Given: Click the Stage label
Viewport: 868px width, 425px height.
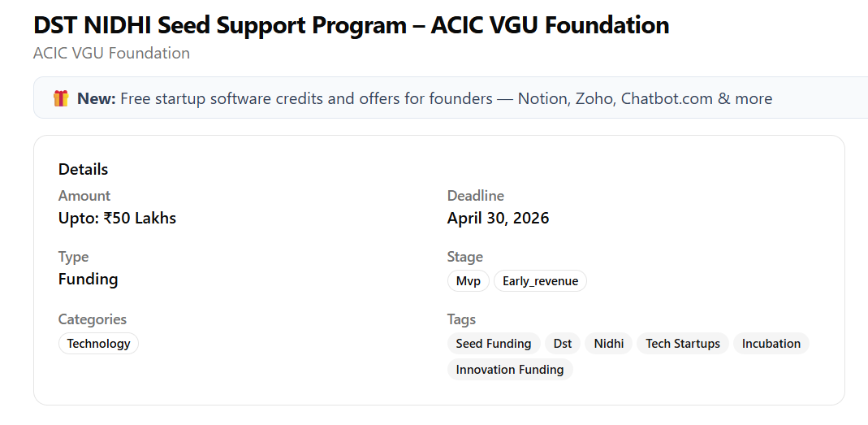Looking at the screenshot, I should tap(464, 257).
